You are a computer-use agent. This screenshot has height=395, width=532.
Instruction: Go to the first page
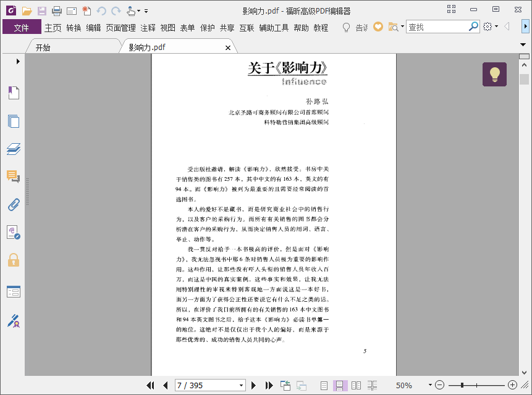(x=150, y=385)
